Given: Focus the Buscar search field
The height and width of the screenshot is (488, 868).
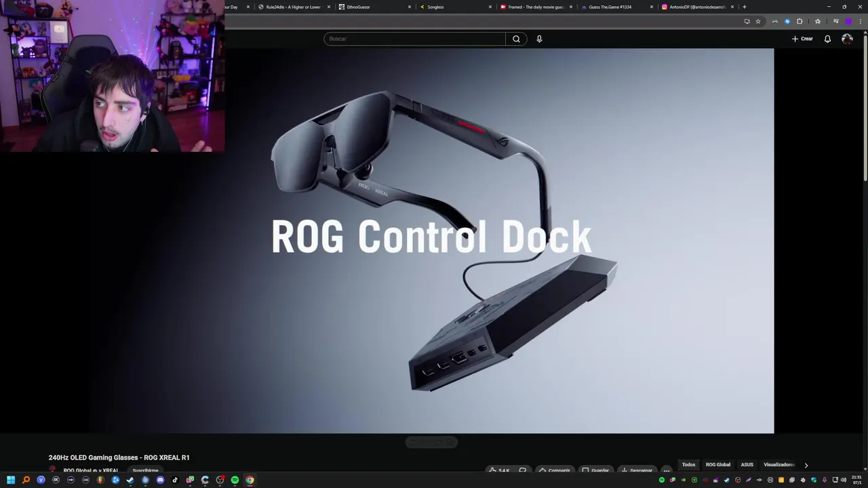Looking at the screenshot, I should coord(414,39).
